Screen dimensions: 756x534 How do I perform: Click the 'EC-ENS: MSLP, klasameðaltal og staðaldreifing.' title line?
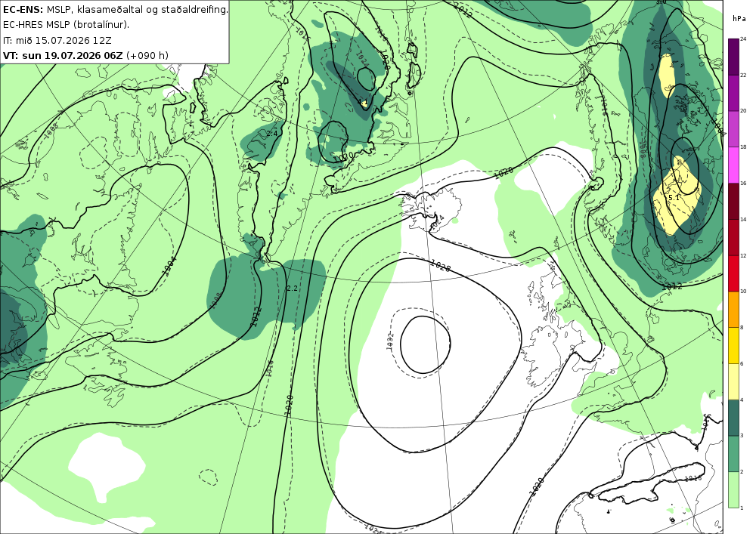pos(115,9)
